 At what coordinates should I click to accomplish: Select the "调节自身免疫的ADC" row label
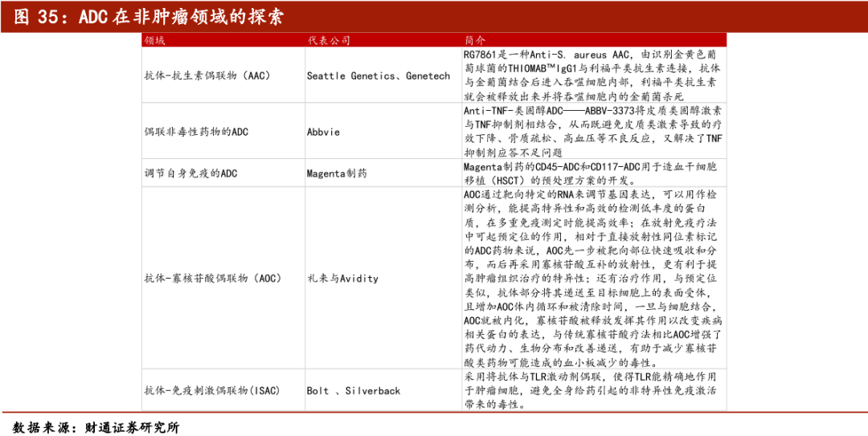[x=190, y=173]
